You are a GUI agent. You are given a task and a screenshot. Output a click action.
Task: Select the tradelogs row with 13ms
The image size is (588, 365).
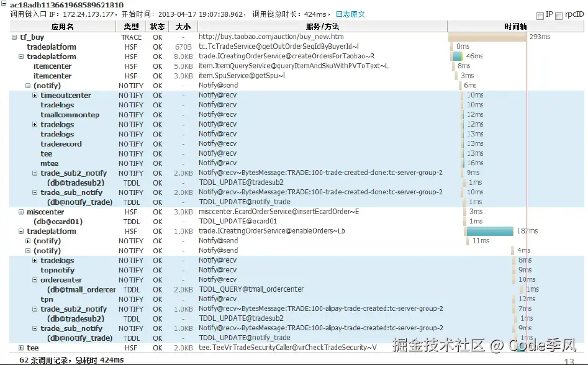pyautogui.click(x=297, y=134)
